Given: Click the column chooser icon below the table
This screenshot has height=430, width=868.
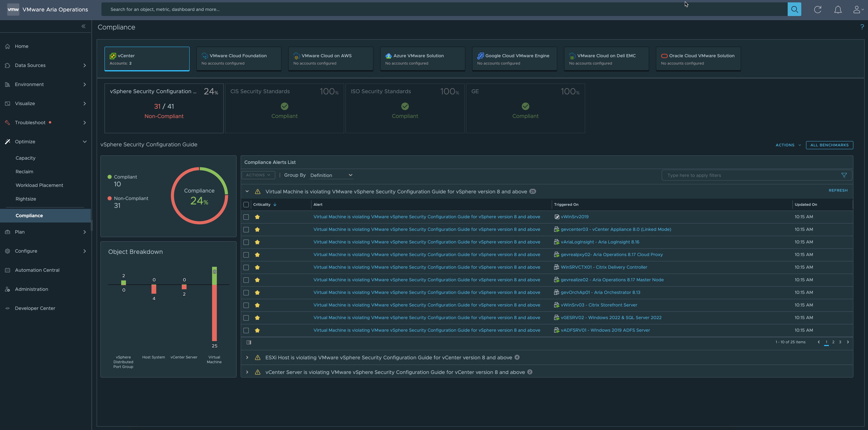Looking at the screenshot, I should pos(249,342).
